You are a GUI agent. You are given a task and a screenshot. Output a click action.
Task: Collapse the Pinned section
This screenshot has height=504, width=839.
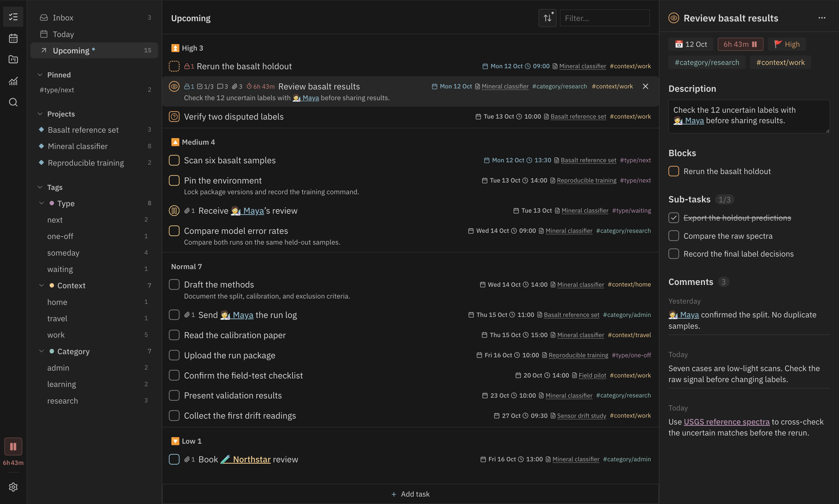click(x=40, y=75)
